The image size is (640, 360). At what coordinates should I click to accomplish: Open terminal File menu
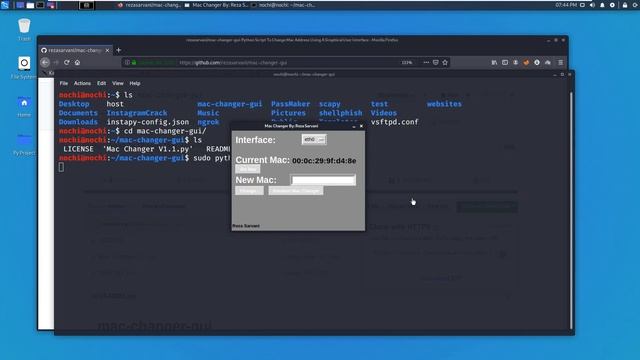(x=64, y=83)
